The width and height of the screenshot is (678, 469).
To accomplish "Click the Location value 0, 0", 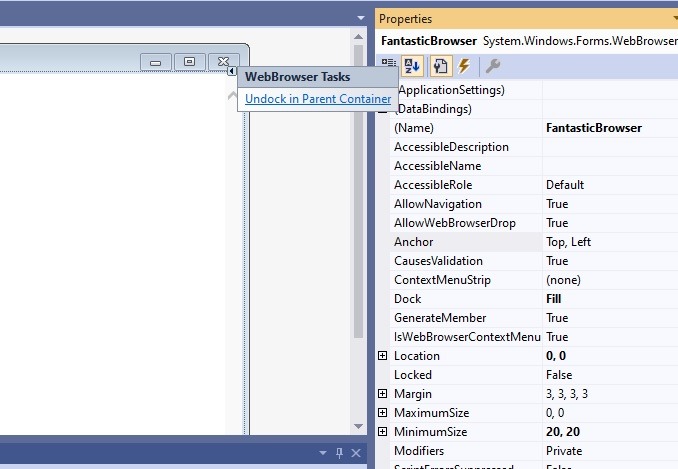I will pyautogui.click(x=556, y=356).
